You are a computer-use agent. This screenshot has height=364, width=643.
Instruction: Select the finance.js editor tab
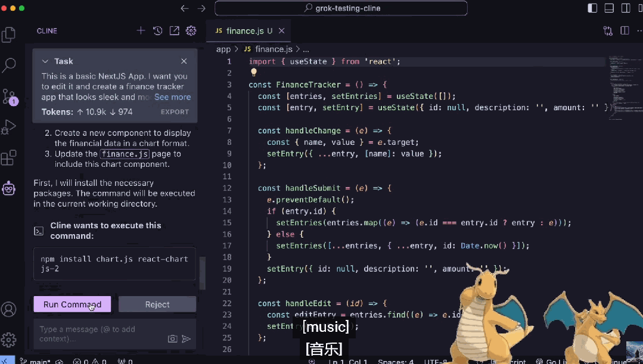[x=249, y=31]
